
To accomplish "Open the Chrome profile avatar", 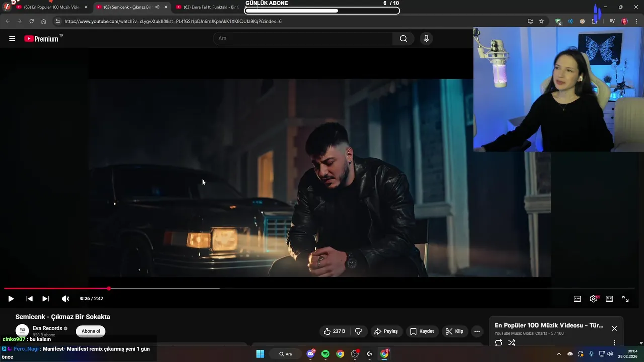I will [x=624, y=21].
